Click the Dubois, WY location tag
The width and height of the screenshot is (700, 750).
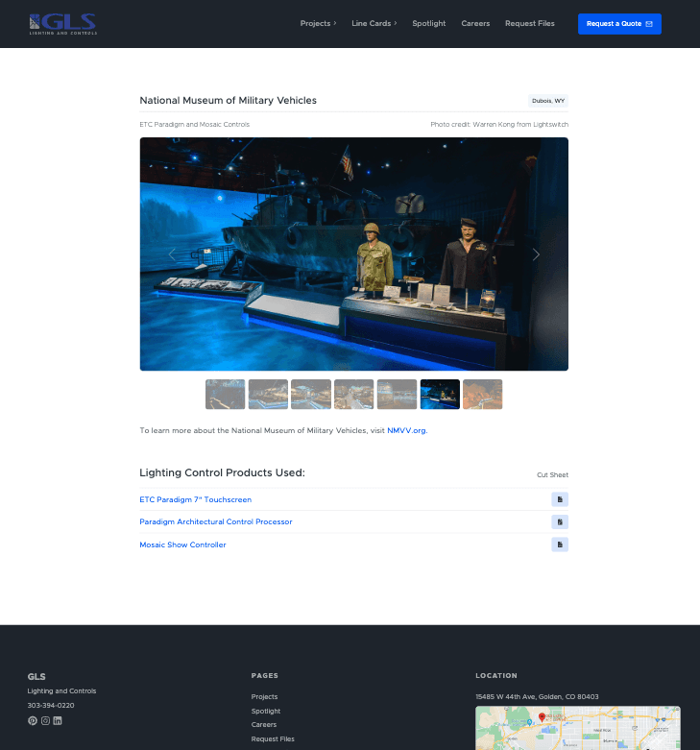548,101
